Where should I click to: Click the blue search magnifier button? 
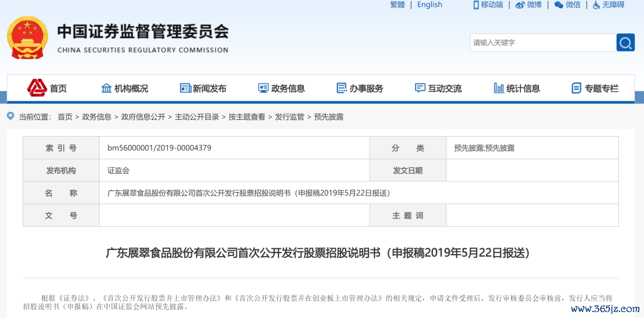(x=626, y=42)
